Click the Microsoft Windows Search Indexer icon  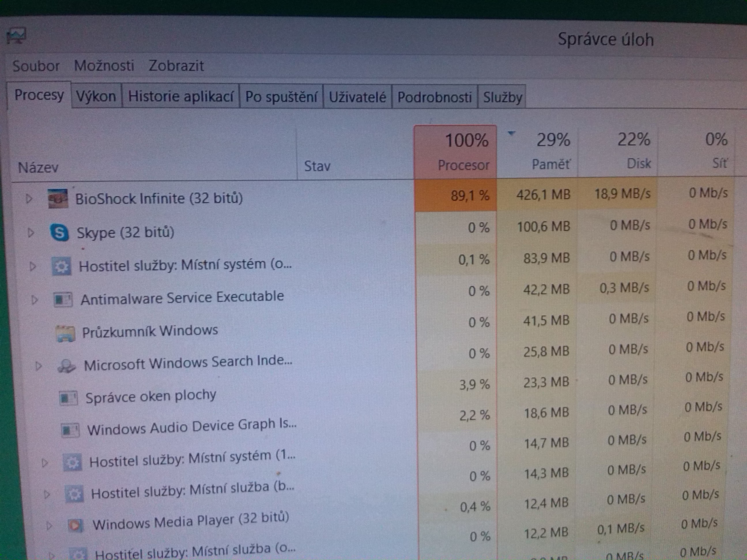67,366
